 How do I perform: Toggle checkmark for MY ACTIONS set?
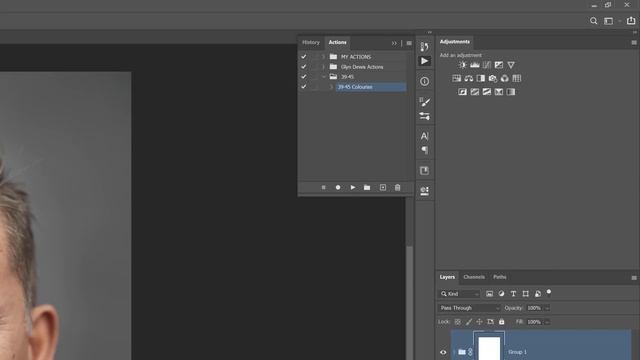tap(304, 56)
